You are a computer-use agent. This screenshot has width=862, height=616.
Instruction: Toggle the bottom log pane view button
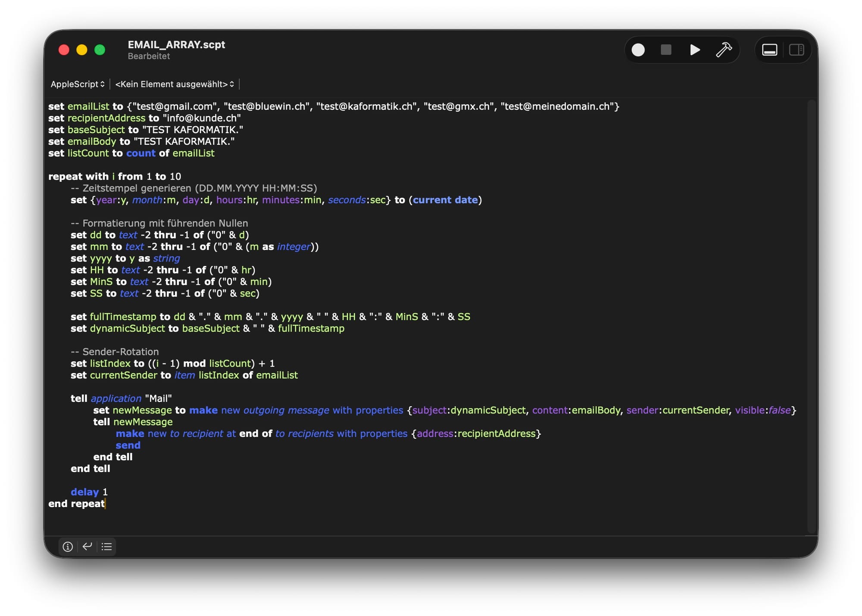coord(769,50)
